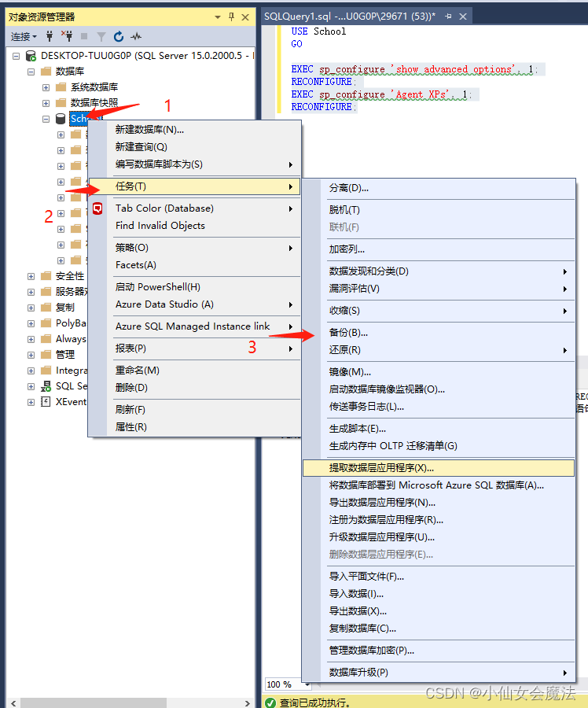Select 删除(D) in the context menu
The image size is (588, 708).
[x=195, y=387]
